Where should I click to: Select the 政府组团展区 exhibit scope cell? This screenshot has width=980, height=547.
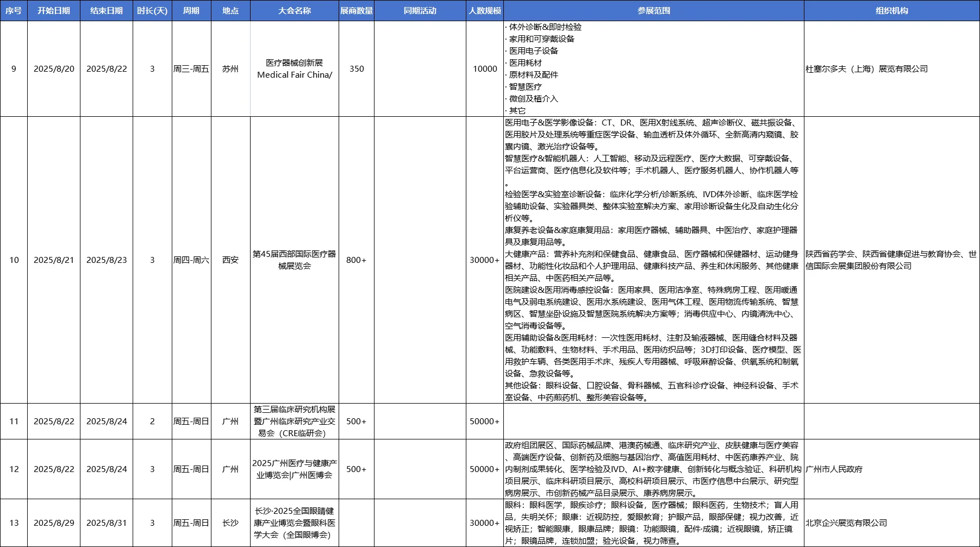654,469
